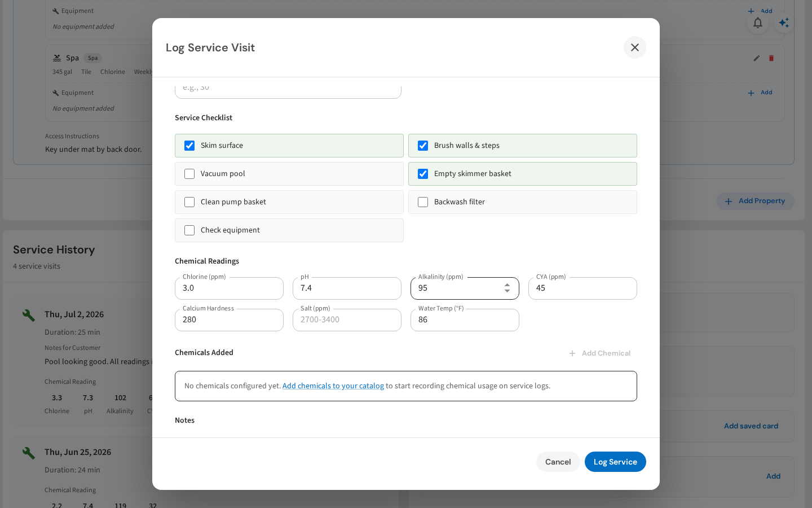Close the Log Service Visit dialog

click(x=635, y=47)
